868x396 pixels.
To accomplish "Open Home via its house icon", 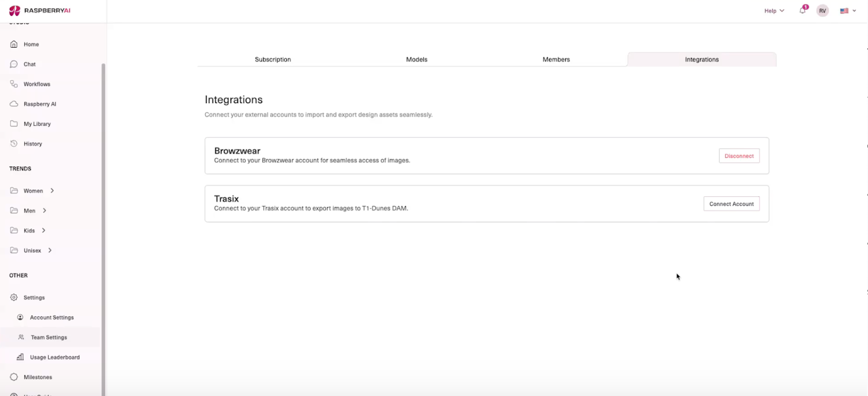I will [14, 44].
